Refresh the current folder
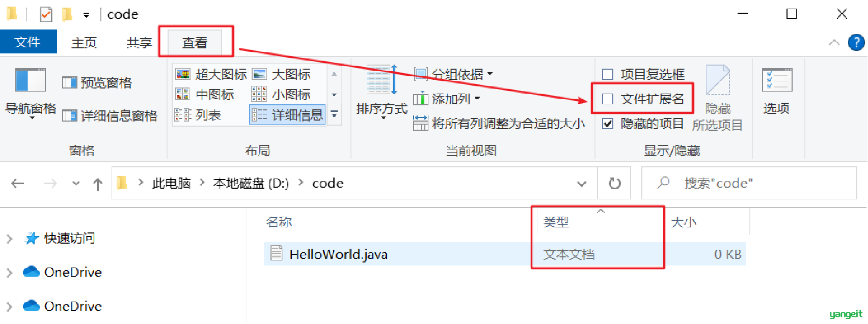 (x=615, y=183)
